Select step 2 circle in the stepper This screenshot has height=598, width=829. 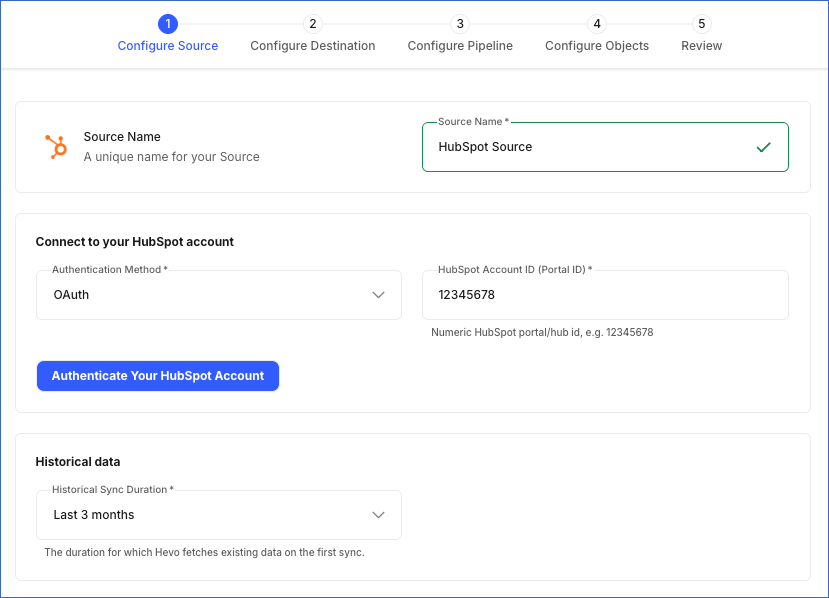pyautogui.click(x=312, y=24)
